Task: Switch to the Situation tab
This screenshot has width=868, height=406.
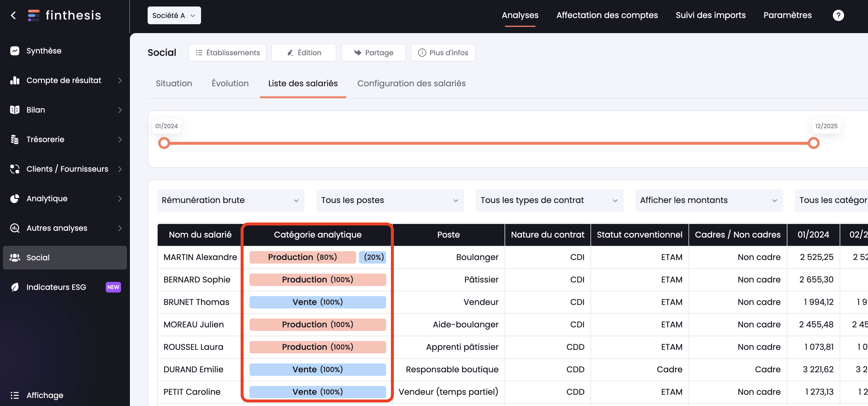Action: pyautogui.click(x=174, y=83)
